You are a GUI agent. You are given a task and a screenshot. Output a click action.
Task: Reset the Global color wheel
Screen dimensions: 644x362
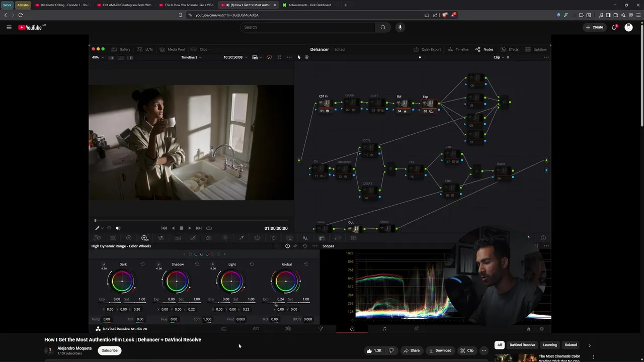tap(306, 264)
